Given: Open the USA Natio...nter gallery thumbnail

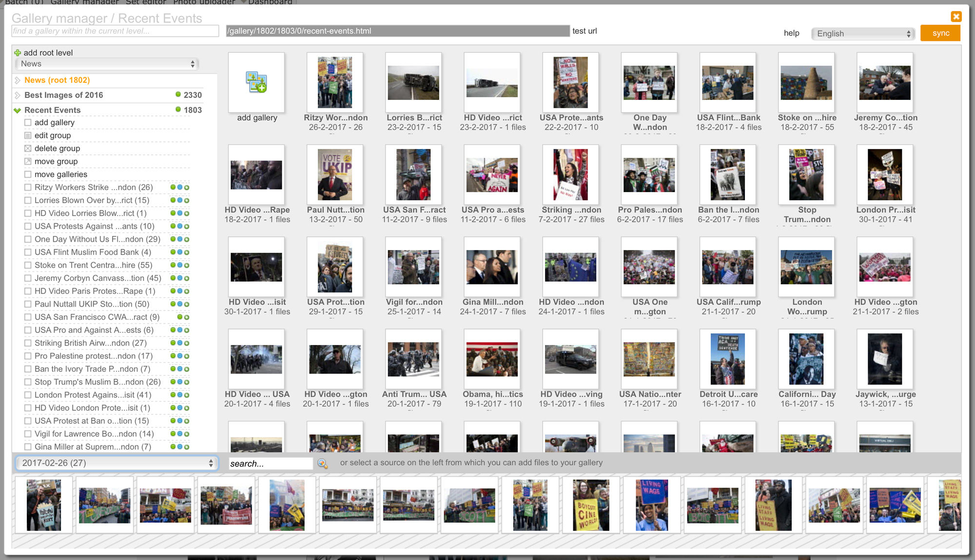Looking at the screenshot, I should point(649,359).
